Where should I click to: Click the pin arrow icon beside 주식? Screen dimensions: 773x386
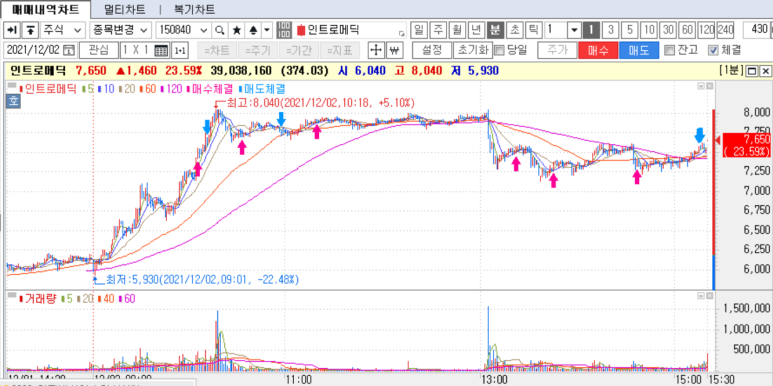pyautogui.click(x=12, y=30)
